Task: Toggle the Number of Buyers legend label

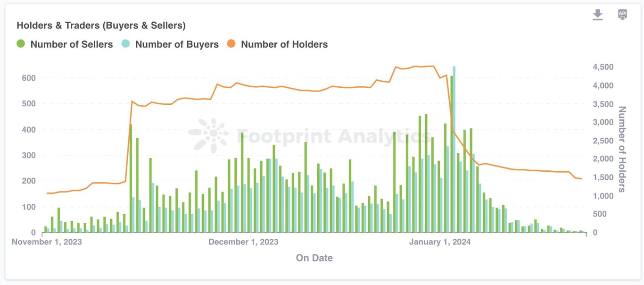Action: point(177,44)
